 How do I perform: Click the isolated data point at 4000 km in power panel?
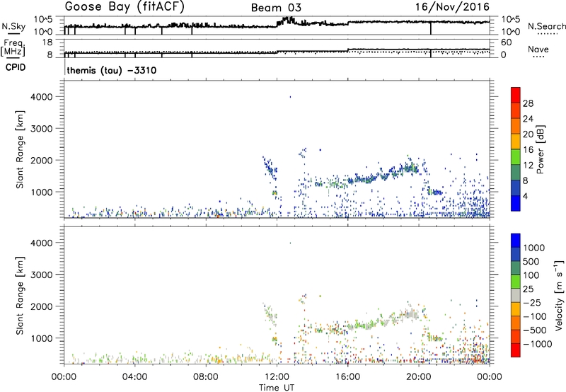[290, 97]
